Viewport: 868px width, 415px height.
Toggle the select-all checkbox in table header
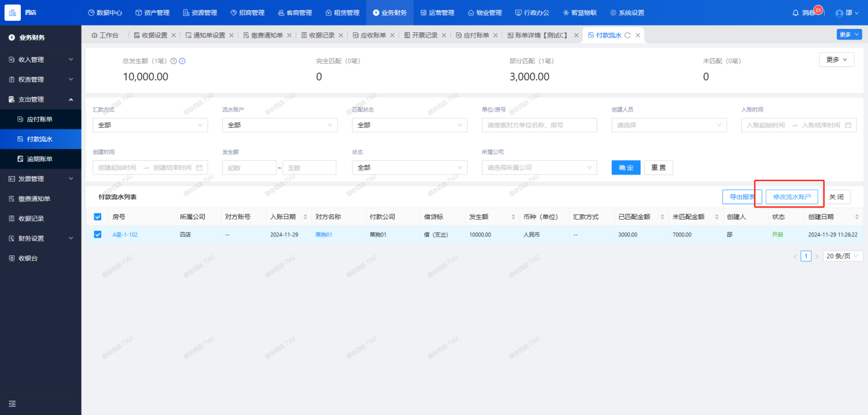tap(97, 217)
